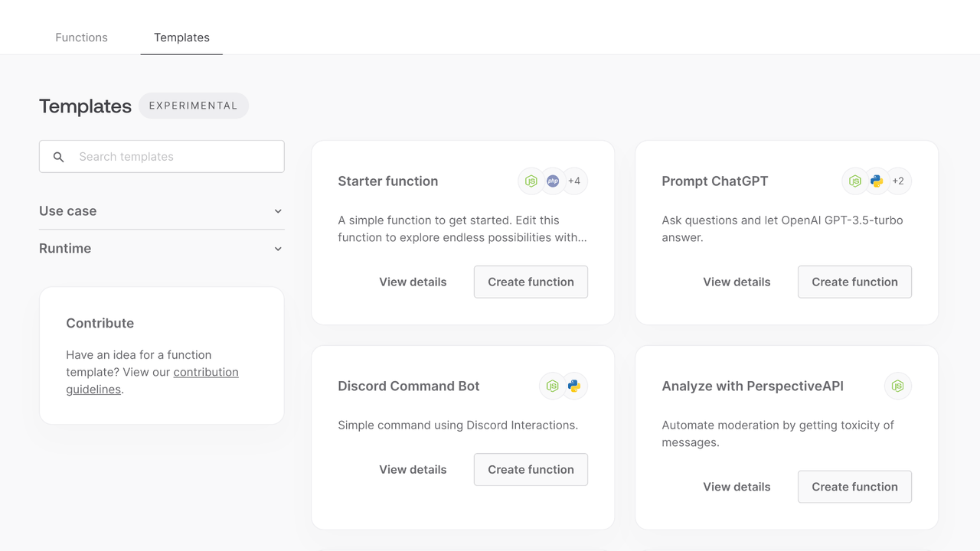Click PHP icon on Starter function card
The image size is (980, 551).
pos(553,181)
